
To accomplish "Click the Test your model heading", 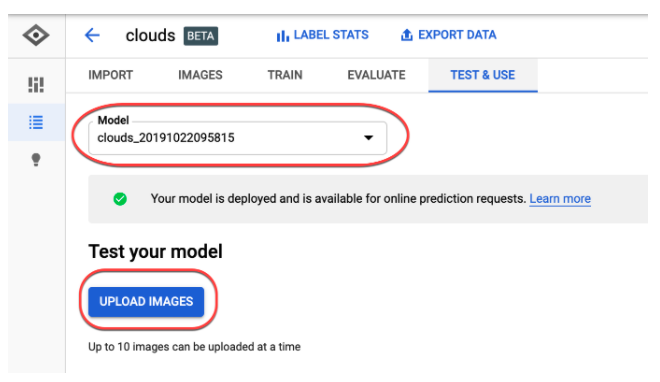I will 155,252.
